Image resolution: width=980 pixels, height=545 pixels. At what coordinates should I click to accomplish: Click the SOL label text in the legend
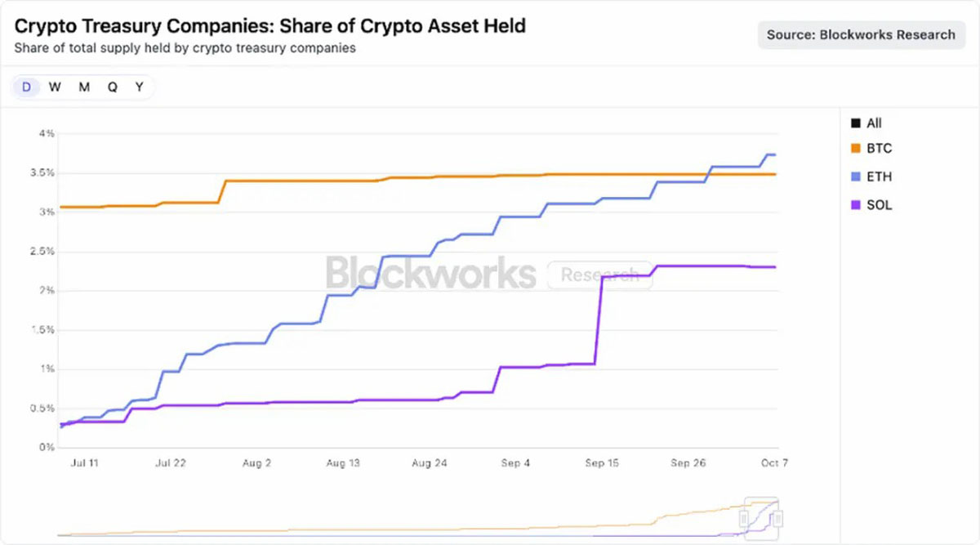(x=882, y=205)
